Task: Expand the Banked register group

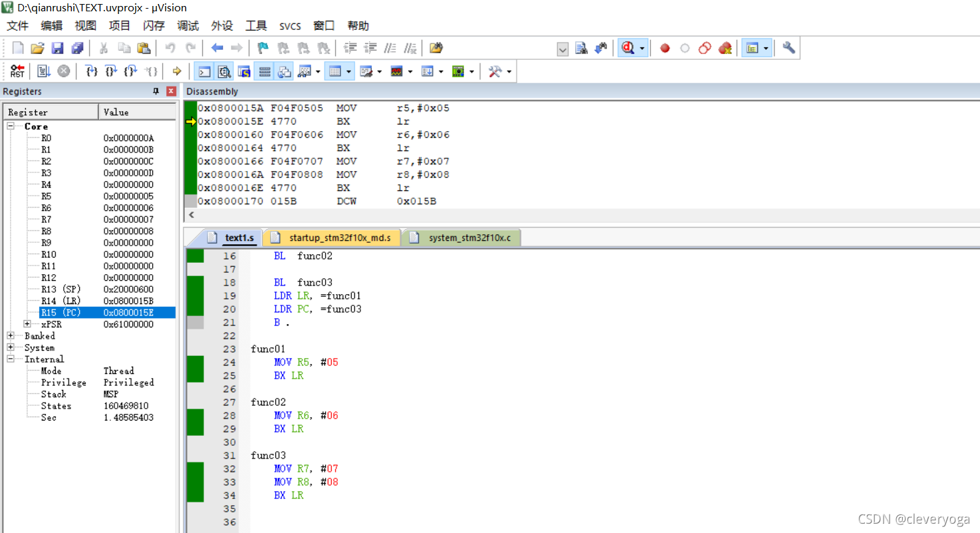Action: [x=11, y=336]
